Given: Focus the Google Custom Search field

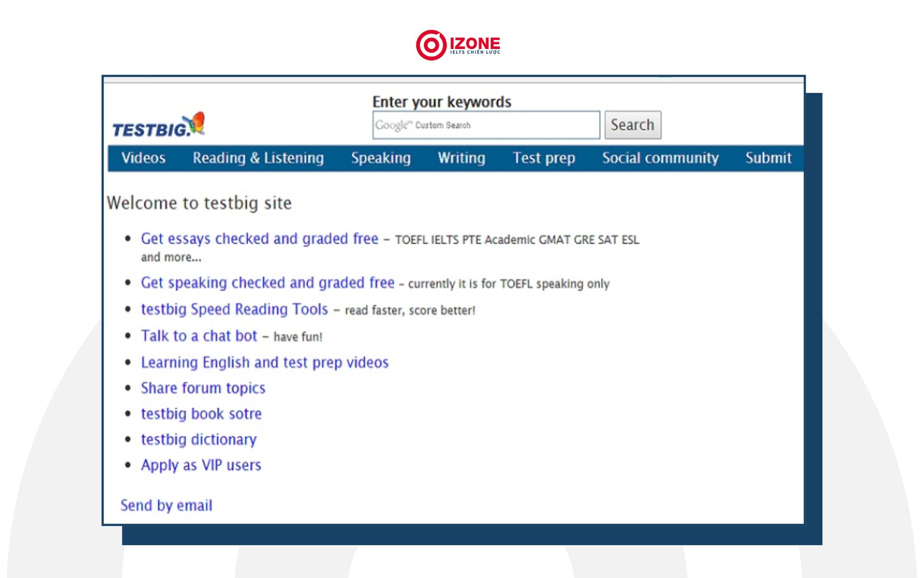Looking at the screenshot, I should [486, 125].
